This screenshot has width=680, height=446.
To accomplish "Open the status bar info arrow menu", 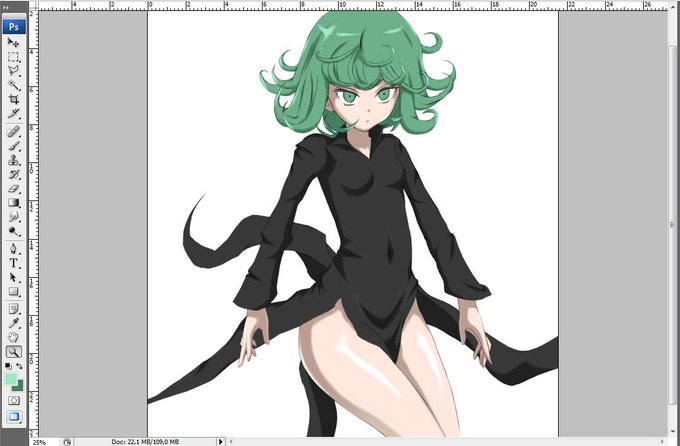I will click(220, 442).
